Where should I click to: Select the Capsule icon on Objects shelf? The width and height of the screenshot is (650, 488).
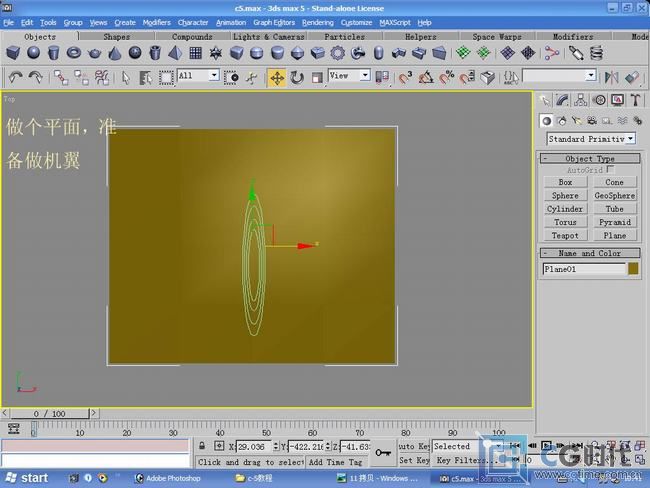click(x=378, y=53)
